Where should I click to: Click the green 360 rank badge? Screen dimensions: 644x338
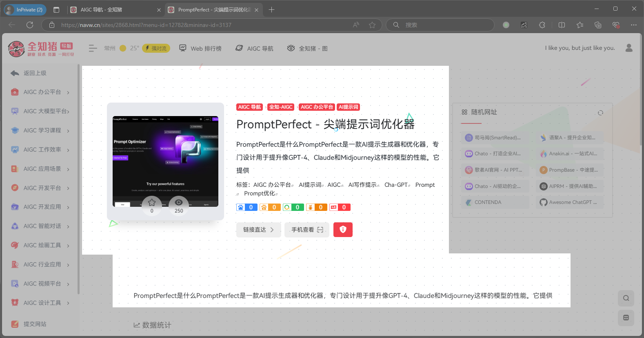pos(293,207)
